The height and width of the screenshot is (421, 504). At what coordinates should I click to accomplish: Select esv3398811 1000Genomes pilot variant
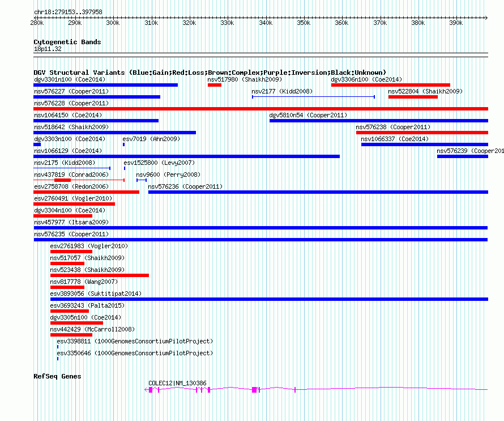coord(58,347)
